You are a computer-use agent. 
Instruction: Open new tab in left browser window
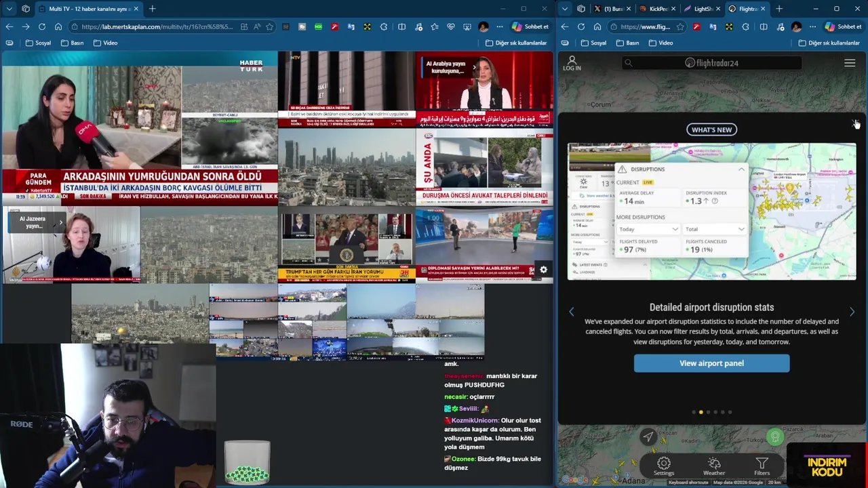[x=152, y=9]
